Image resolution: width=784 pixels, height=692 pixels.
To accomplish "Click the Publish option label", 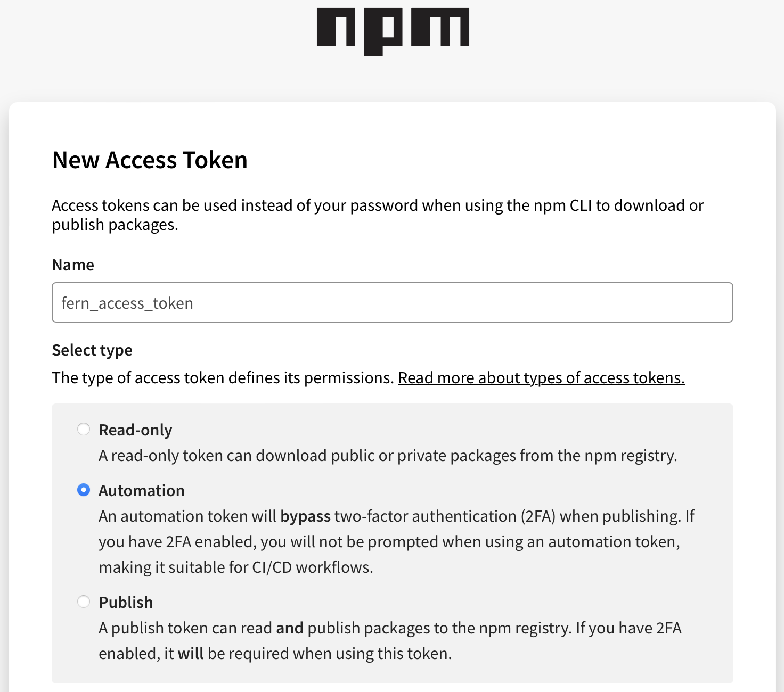I will (126, 603).
